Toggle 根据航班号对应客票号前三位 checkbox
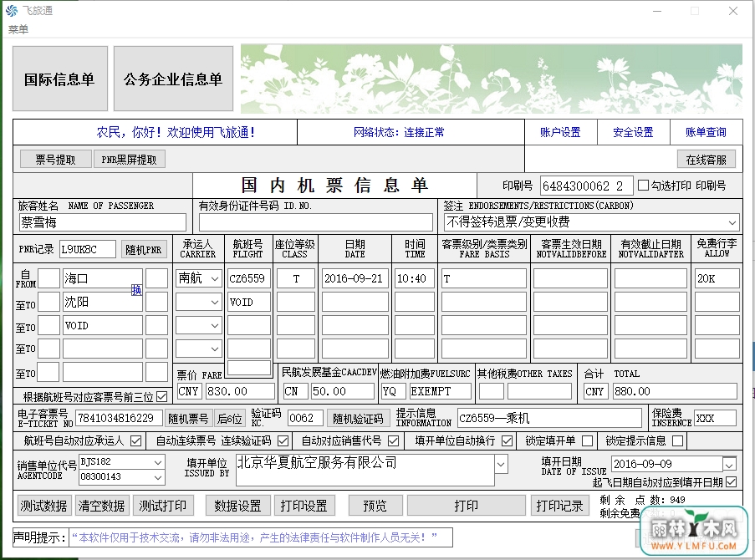The height and width of the screenshot is (560, 755). click(x=162, y=397)
